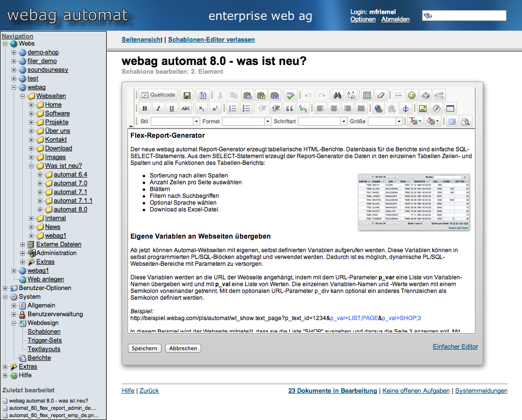Screen dimensions: 522x420
Task: Click Paste from Word icon
Action: (275, 95)
